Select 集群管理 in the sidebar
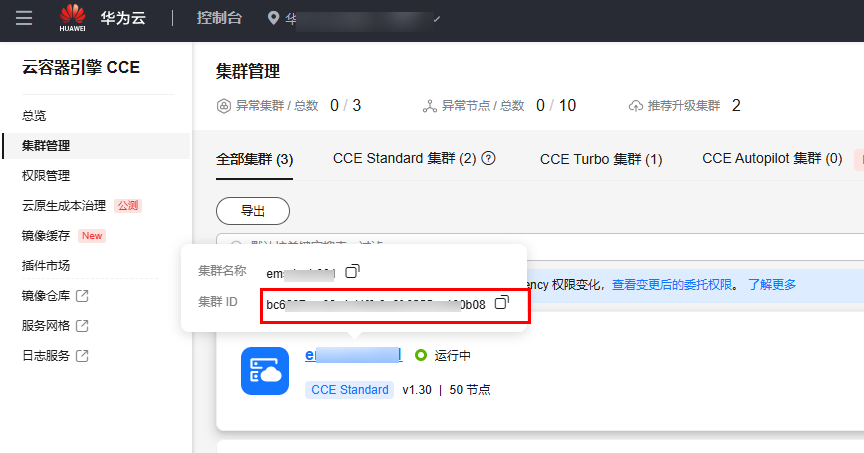This screenshot has height=453, width=864. click(x=46, y=145)
